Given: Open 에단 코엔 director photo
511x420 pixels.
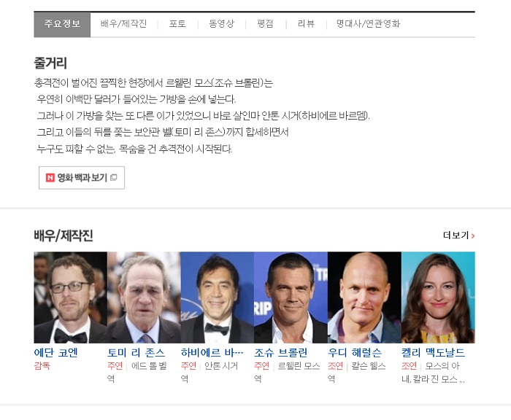Looking at the screenshot, I should [70, 297].
